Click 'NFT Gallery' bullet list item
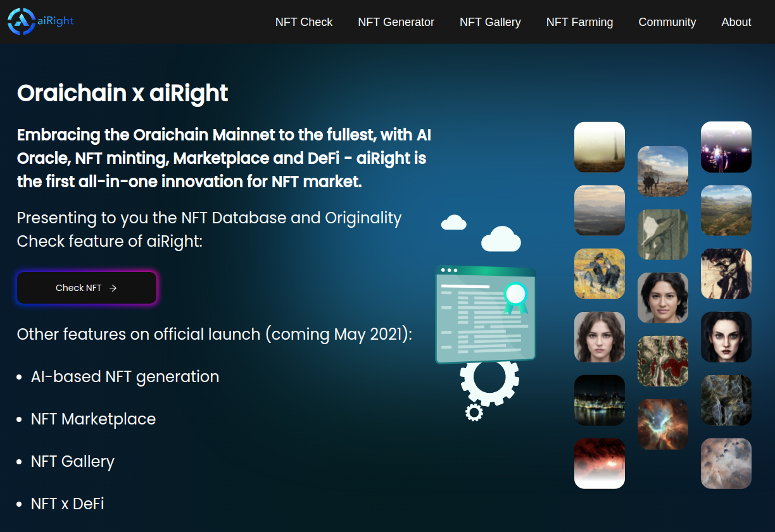The height and width of the screenshot is (532, 775). pos(73,461)
